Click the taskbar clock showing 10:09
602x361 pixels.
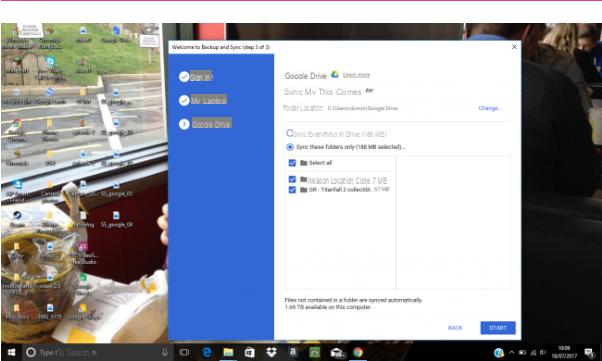(x=564, y=352)
